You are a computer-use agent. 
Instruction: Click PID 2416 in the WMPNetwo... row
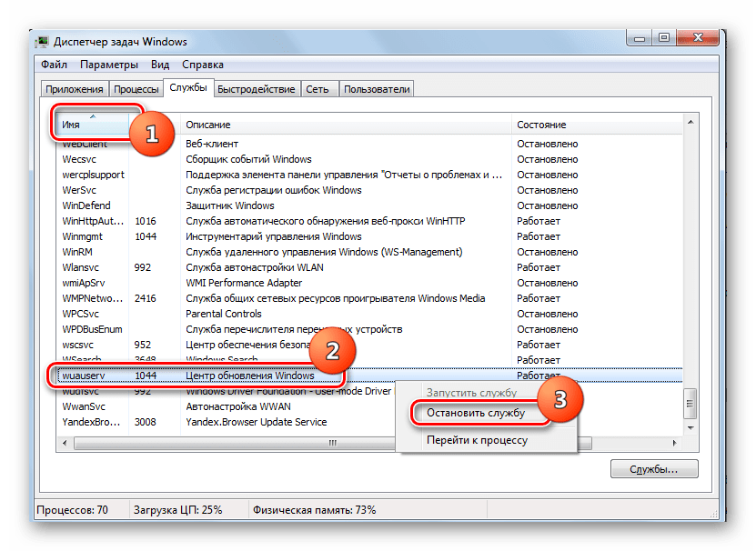click(x=146, y=298)
